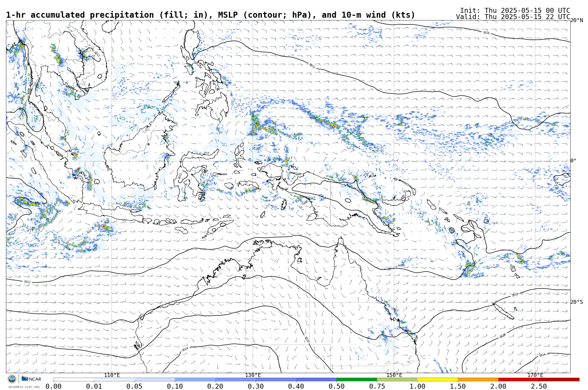Select the dark red above-2.50 colorbar segment
Image resolution: width=588 pixels, height=390 pixels.
coord(559,379)
